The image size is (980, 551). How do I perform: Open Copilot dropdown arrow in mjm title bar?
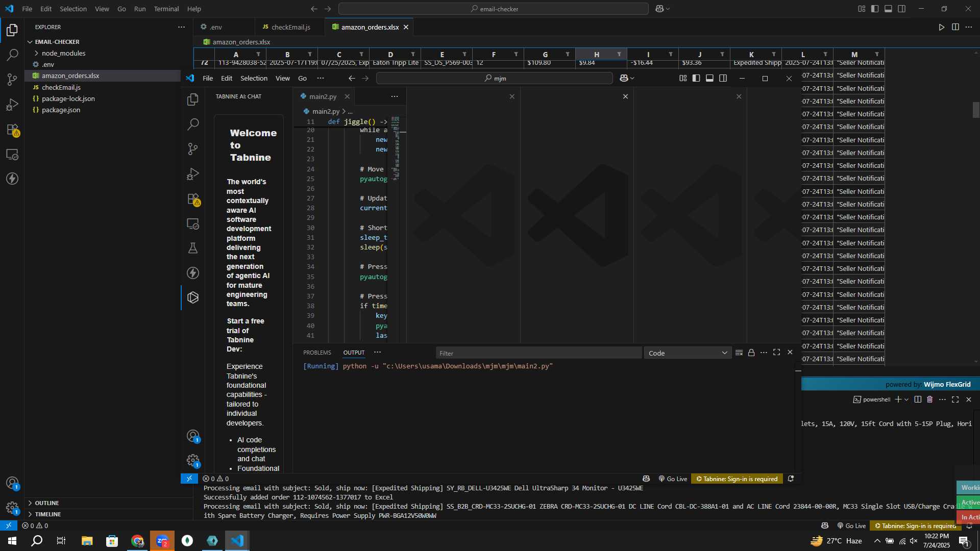click(x=632, y=78)
